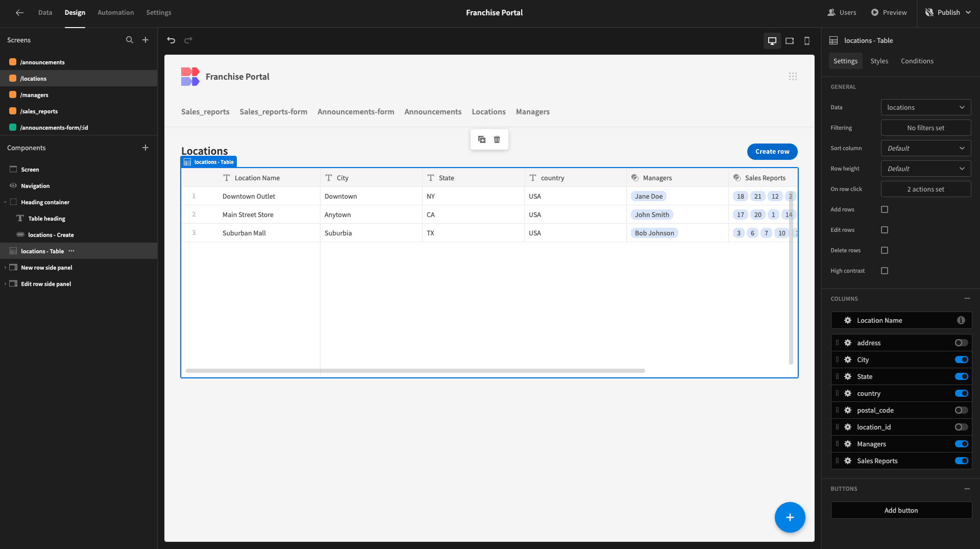Duplicate the selected table component

click(482, 139)
